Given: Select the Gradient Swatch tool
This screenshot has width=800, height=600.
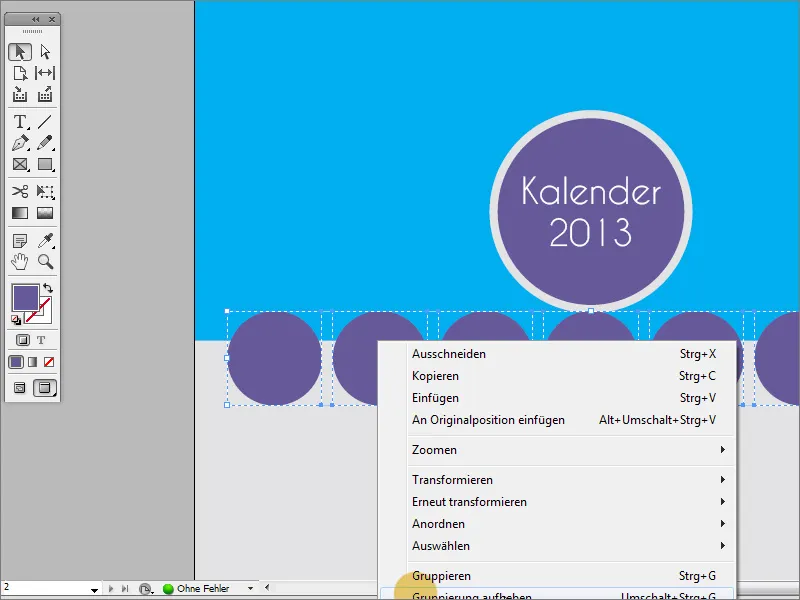Looking at the screenshot, I should (x=20, y=213).
